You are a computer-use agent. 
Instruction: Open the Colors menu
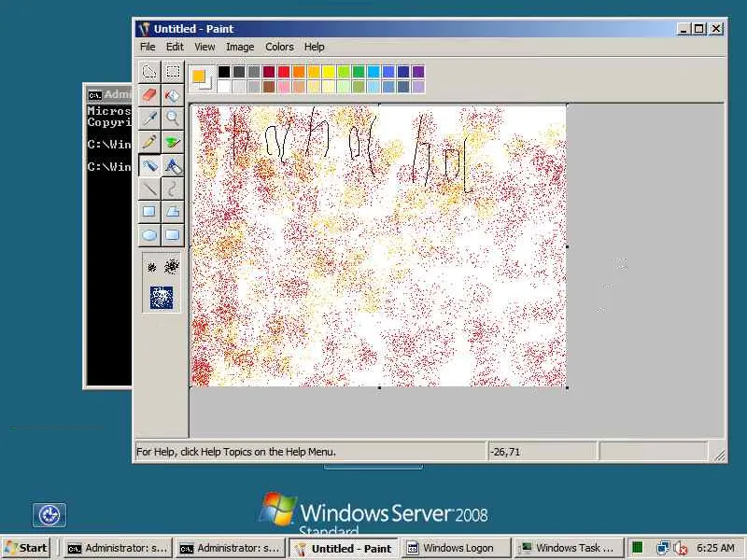pos(279,47)
